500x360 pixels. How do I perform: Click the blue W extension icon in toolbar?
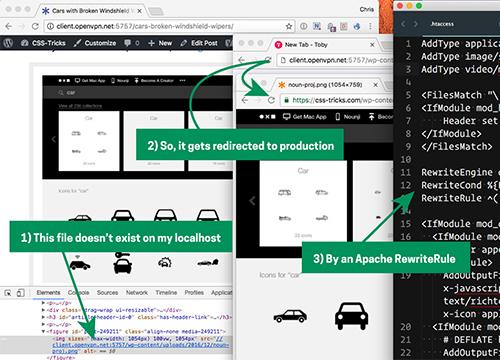pos(317,26)
